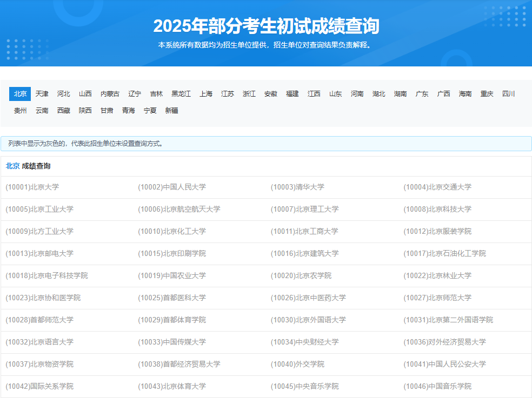Open (10040)外交学院 entry

297,364
